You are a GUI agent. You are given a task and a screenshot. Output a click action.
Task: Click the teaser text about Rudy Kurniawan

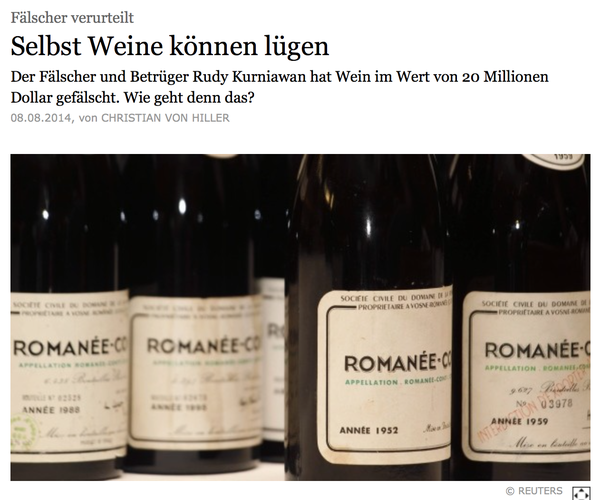click(279, 87)
